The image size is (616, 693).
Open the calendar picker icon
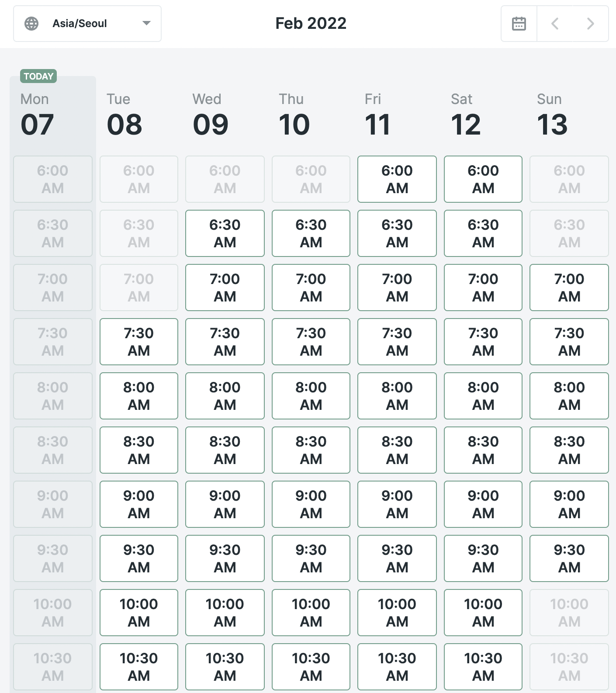click(518, 24)
